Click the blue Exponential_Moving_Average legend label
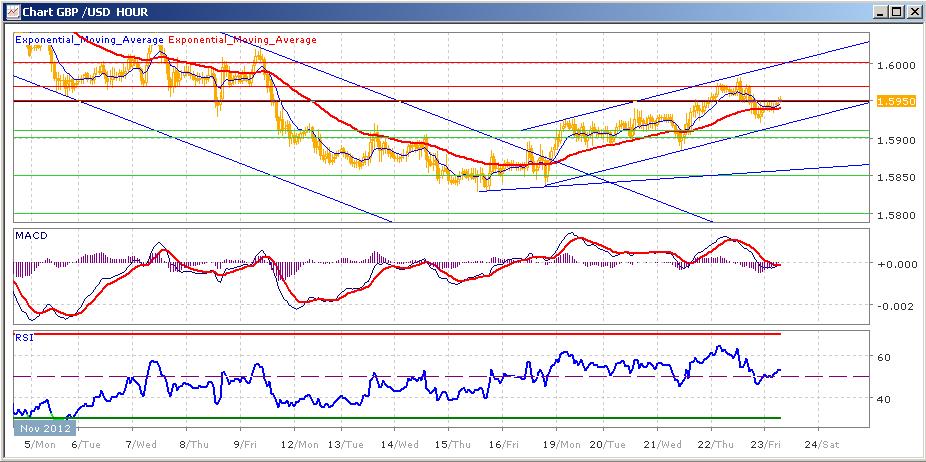This screenshot has height=462, width=926. pyautogui.click(x=89, y=40)
